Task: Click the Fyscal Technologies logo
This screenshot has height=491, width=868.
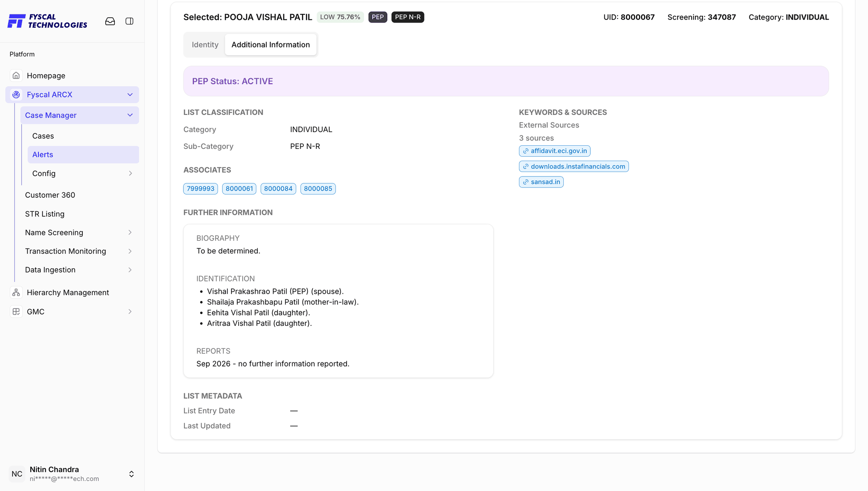Action: [x=47, y=21]
